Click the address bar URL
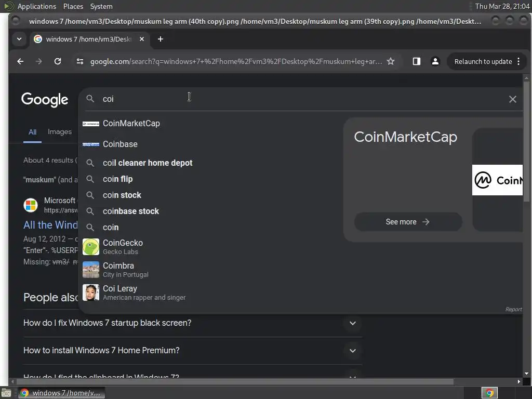The image size is (532, 399). [236, 61]
